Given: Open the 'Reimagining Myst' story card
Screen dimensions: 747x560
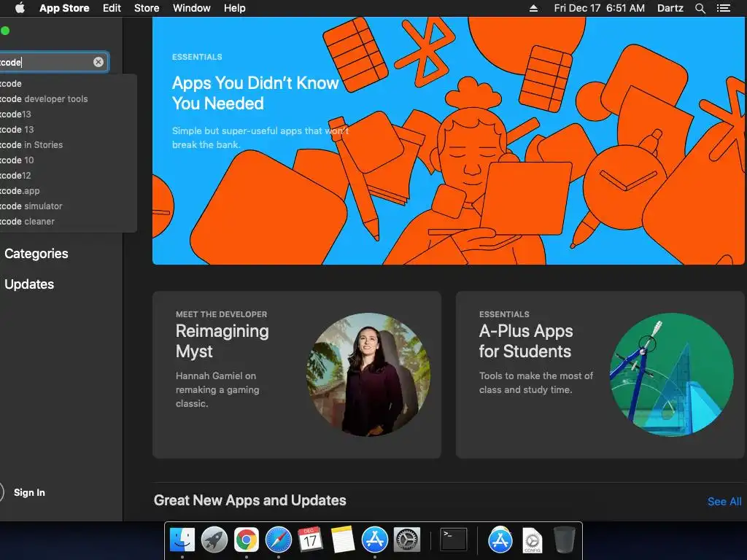Looking at the screenshot, I should (x=296, y=375).
